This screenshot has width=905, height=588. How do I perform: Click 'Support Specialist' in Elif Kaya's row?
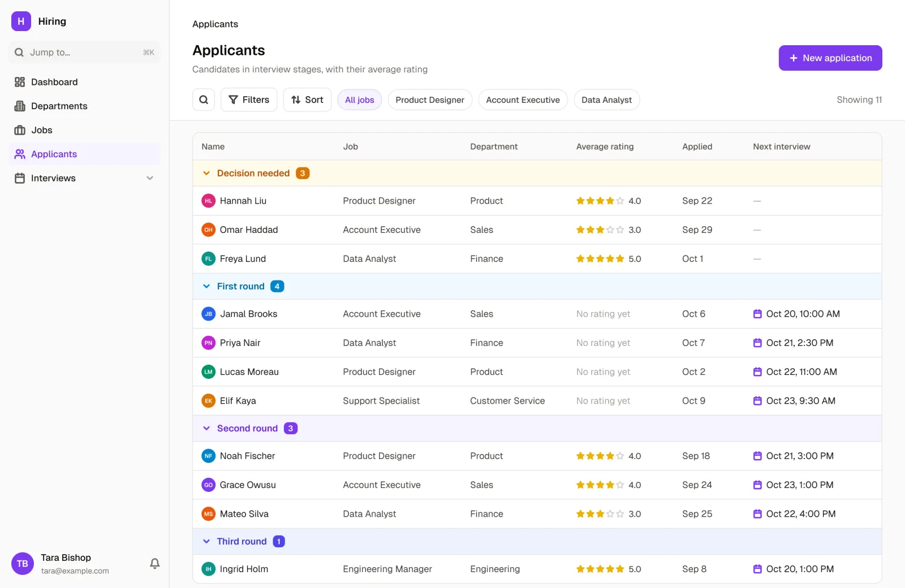(381, 401)
